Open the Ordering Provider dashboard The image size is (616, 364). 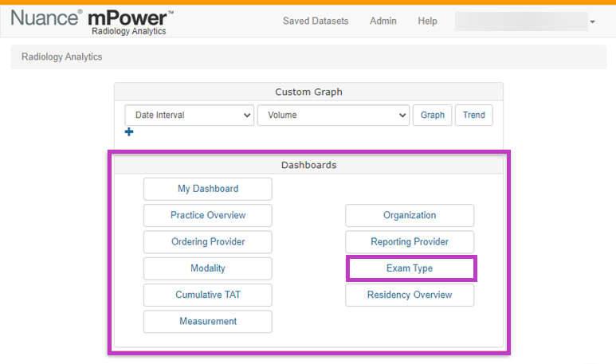tap(208, 242)
